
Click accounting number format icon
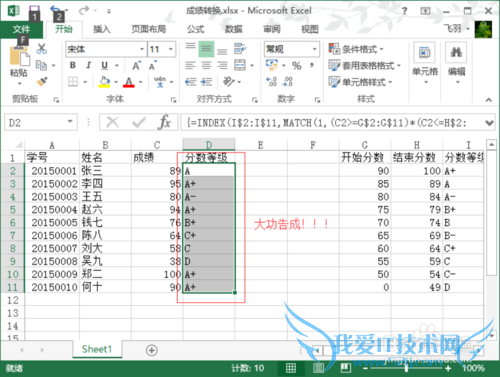[x=272, y=65]
